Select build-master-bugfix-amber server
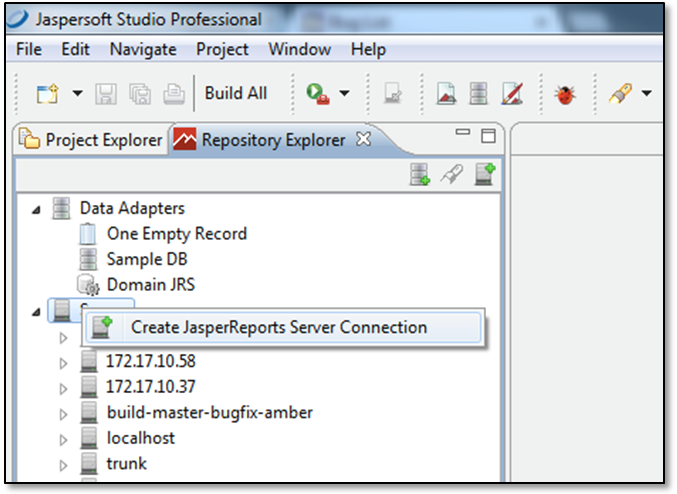 (209, 412)
